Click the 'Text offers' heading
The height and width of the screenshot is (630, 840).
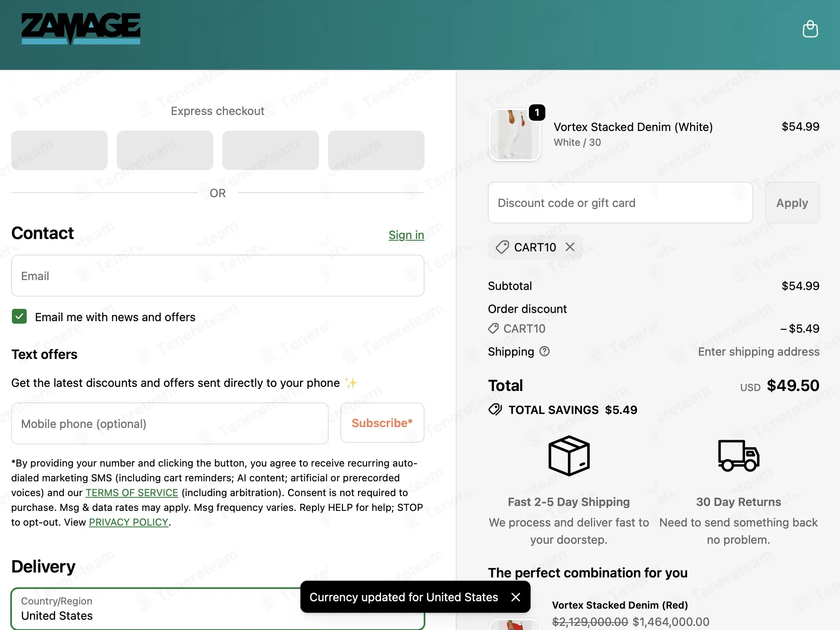44,354
